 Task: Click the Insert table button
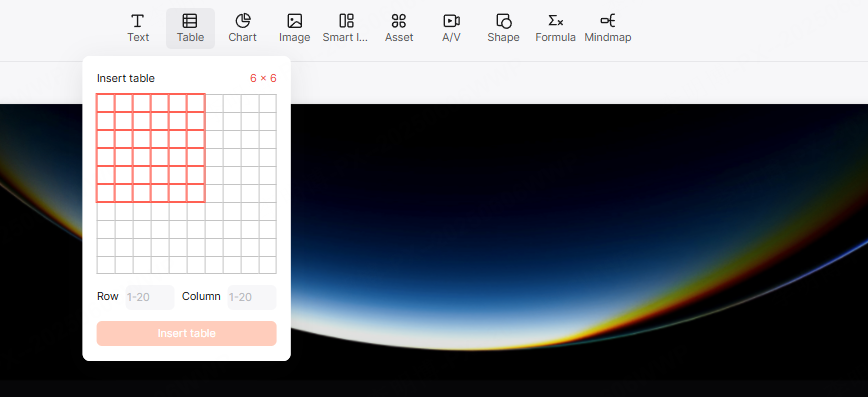point(187,333)
